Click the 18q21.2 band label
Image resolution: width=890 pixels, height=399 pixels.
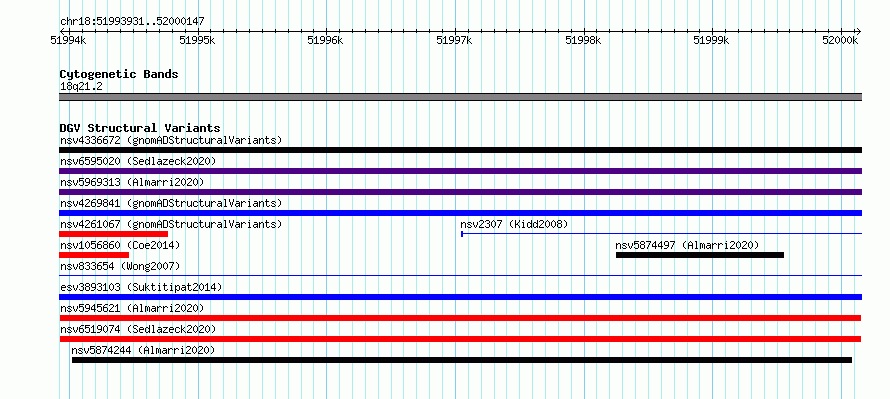tap(81, 87)
